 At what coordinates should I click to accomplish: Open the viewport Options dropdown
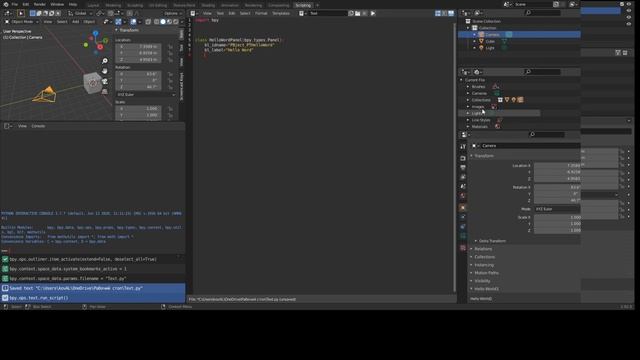point(173,13)
